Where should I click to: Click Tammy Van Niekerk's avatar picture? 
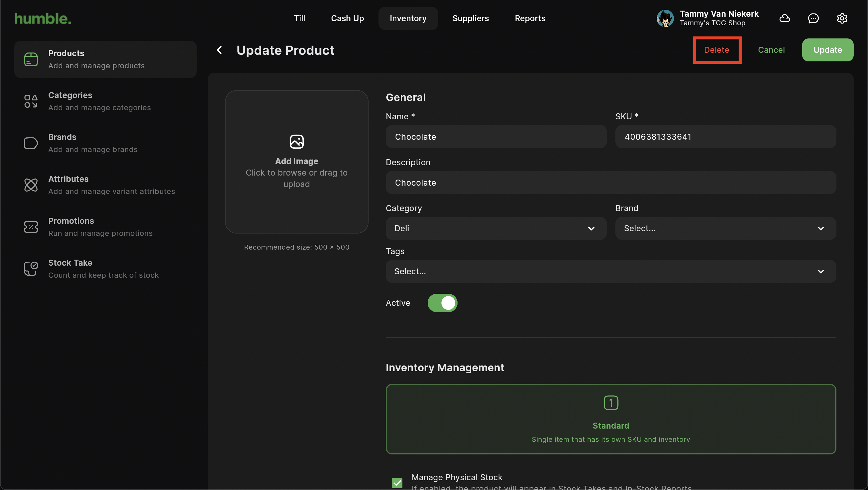(x=665, y=18)
